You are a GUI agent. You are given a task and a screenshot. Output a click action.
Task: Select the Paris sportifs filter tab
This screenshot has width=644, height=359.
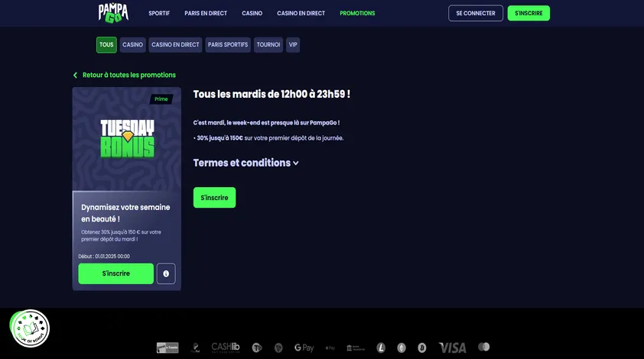(x=228, y=45)
